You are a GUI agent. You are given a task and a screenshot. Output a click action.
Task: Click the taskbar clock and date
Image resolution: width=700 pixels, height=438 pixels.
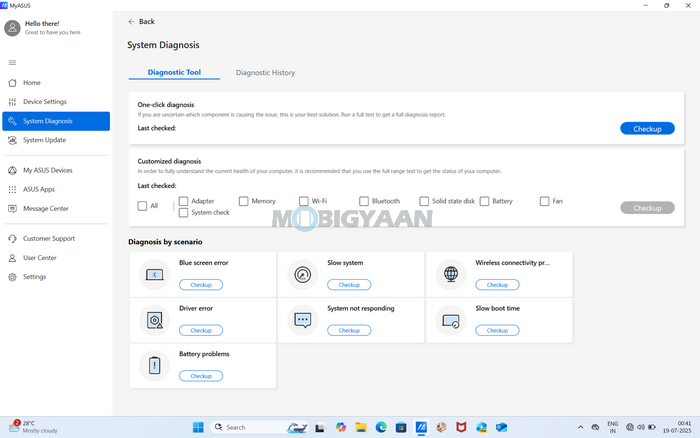676,427
